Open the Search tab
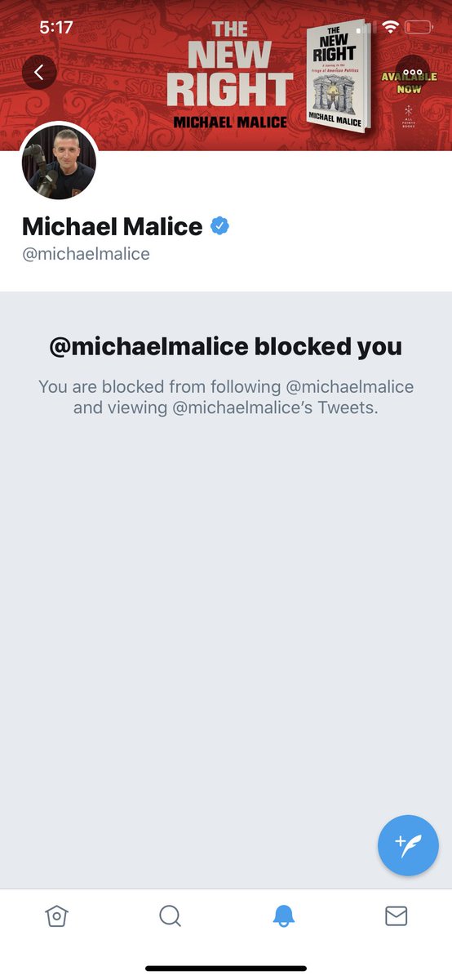 pyautogui.click(x=170, y=916)
